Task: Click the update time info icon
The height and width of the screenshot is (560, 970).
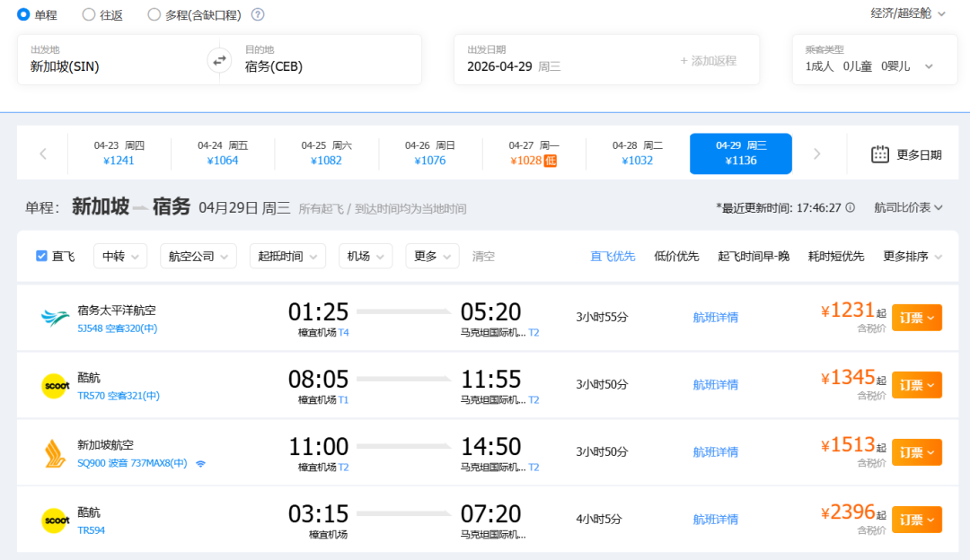Action: coord(850,207)
